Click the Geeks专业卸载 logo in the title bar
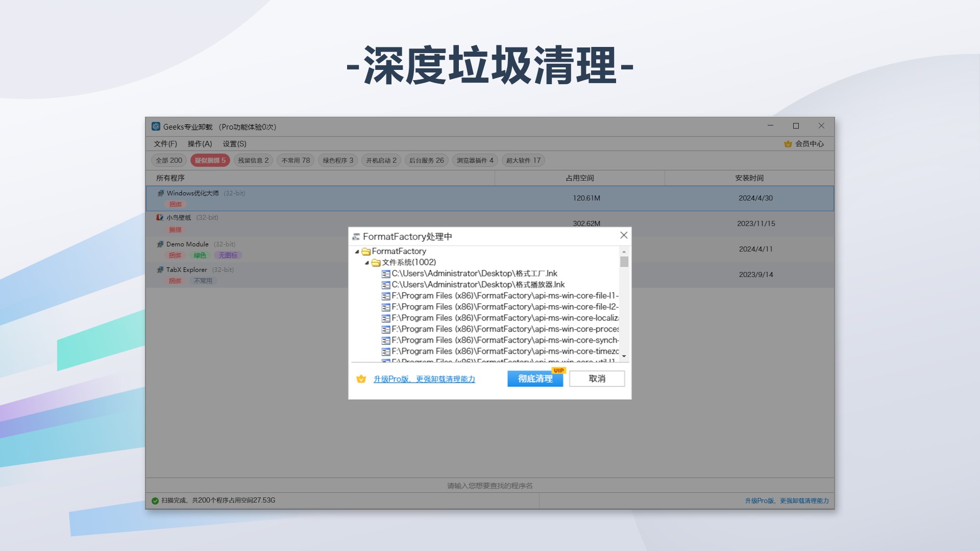The image size is (980, 551). [156, 126]
